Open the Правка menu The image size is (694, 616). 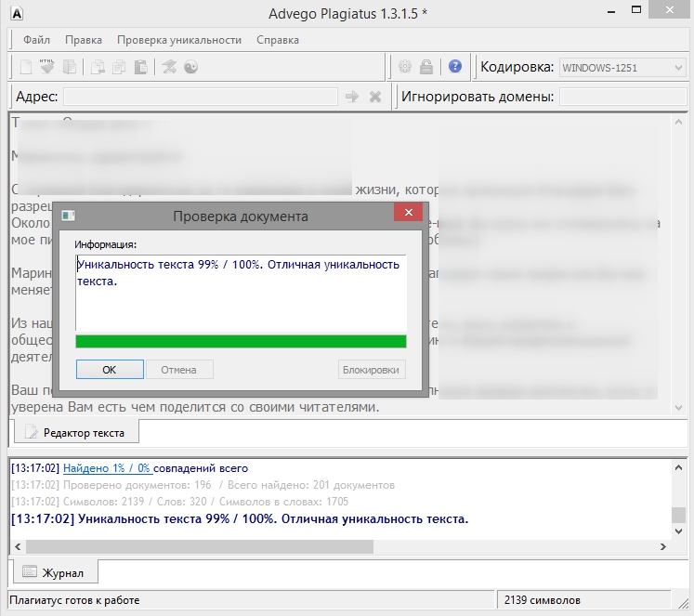84,40
